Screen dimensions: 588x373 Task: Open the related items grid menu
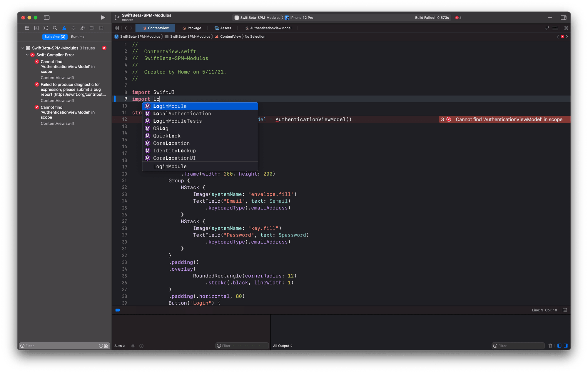point(117,28)
